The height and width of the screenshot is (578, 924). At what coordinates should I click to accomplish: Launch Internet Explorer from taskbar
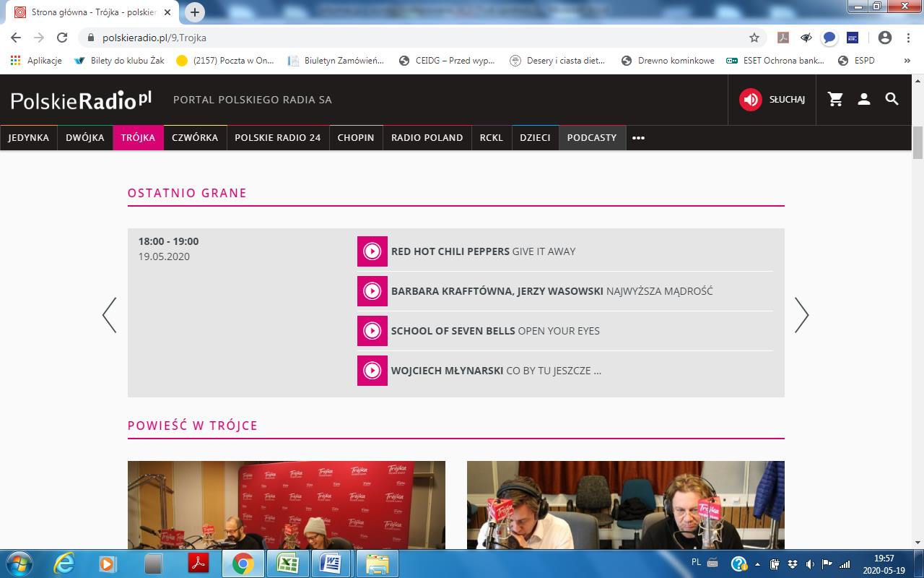[x=64, y=564]
